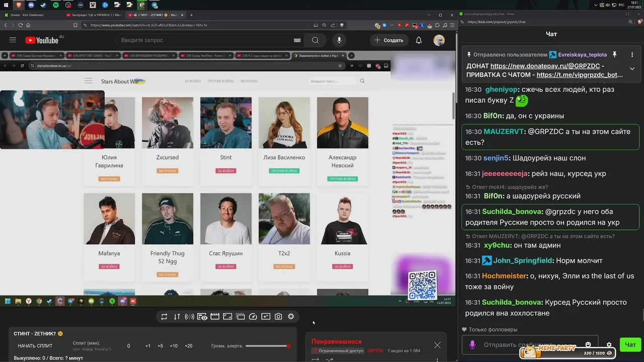The height and width of the screenshot is (362, 644).
Task: Toggle playlist repeat in Понравившиеся panel
Action: pos(315,360)
